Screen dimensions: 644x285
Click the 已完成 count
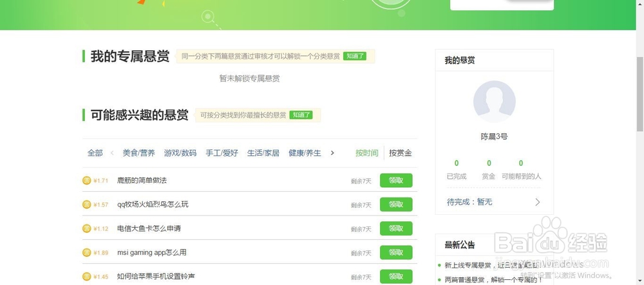(457, 163)
